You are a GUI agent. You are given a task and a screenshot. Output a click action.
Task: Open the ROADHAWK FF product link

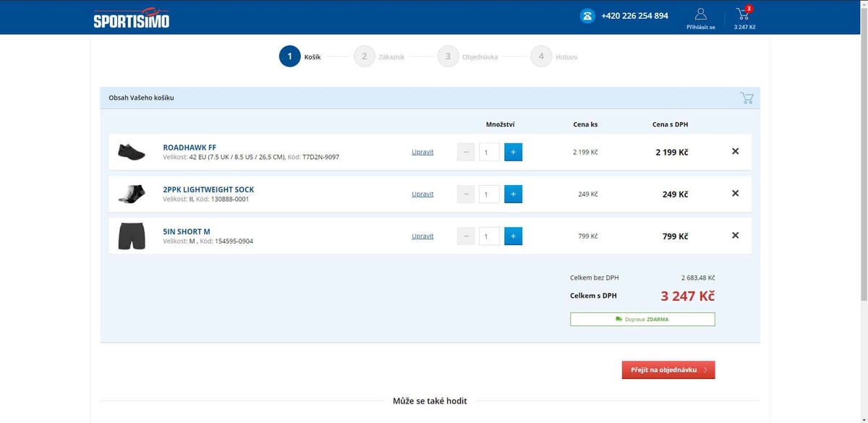coord(190,148)
